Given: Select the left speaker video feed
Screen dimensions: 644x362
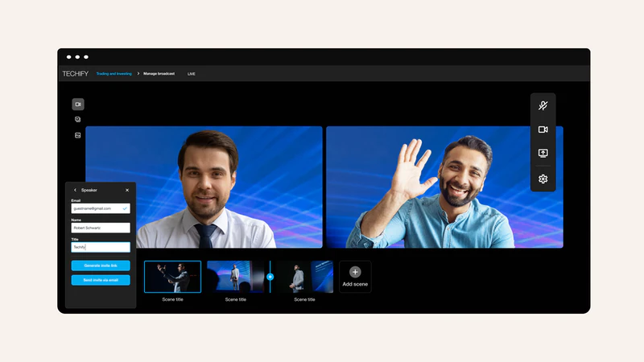Looking at the screenshot, I should 204,187.
